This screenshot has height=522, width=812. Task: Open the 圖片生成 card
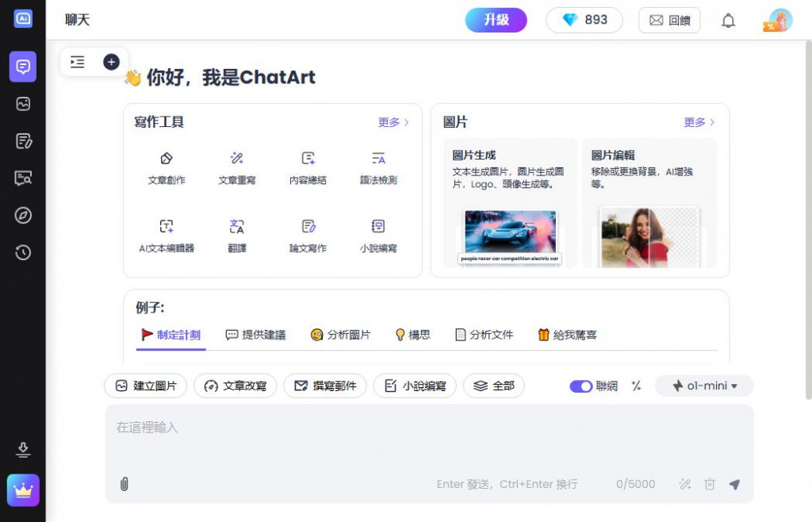point(510,203)
